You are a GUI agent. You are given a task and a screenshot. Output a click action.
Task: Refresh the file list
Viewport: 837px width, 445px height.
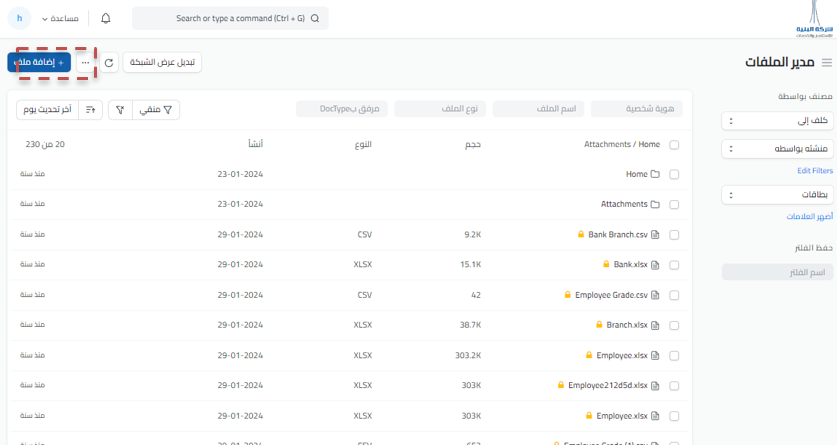click(x=109, y=62)
